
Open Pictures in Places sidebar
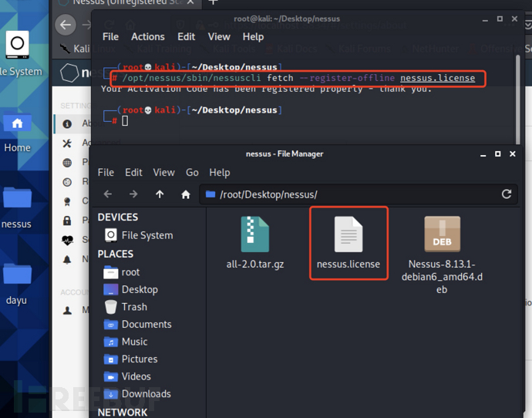pos(130,359)
